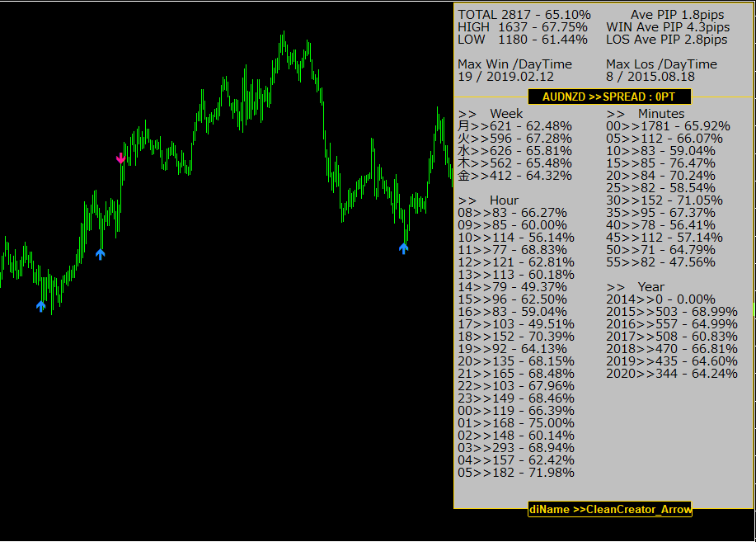
Task: Select year row 2018>>470 - 66.81%
Action: click(x=672, y=349)
